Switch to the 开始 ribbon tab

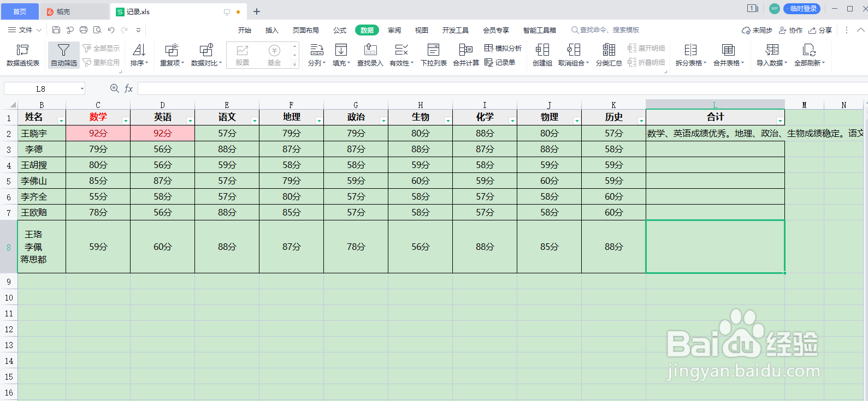(245, 30)
